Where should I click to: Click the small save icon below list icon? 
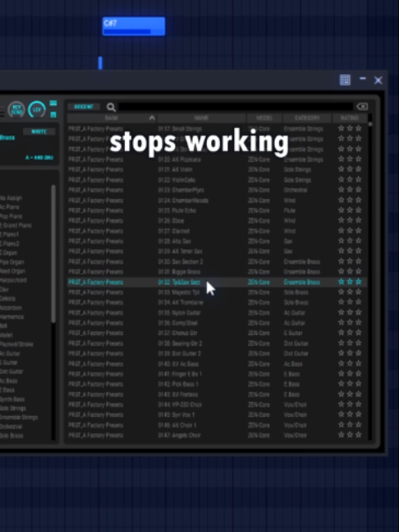pos(53,115)
